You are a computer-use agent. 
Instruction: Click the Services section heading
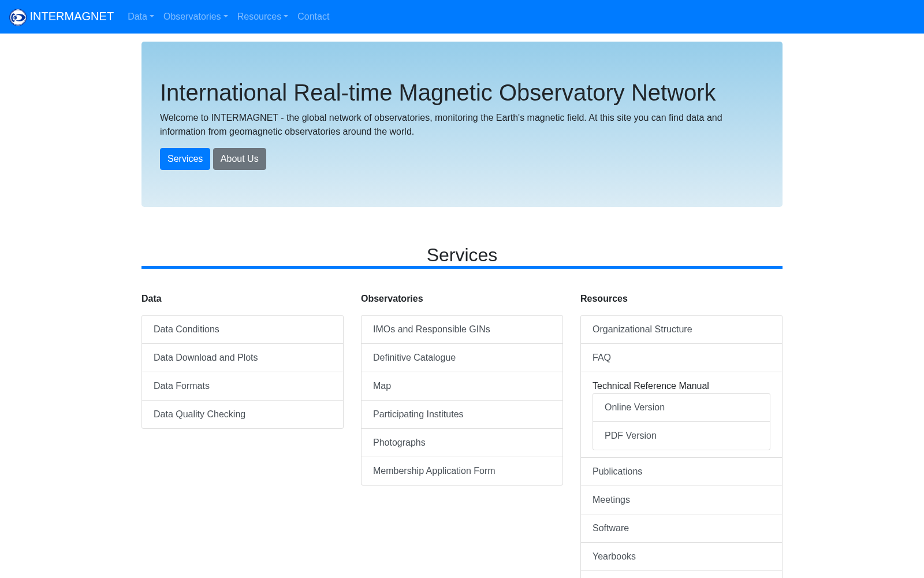(x=462, y=255)
